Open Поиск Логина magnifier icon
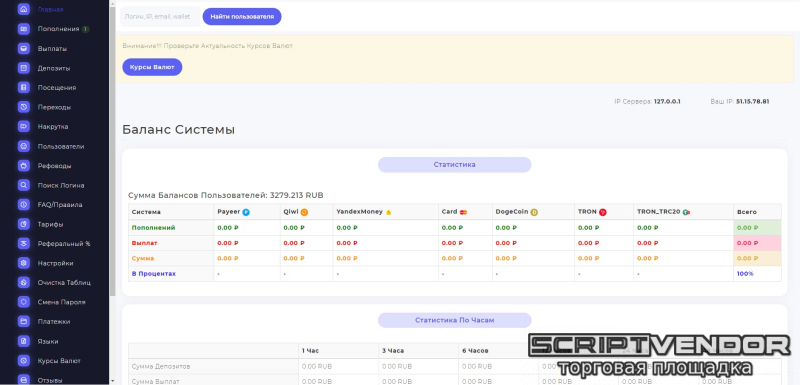The height and width of the screenshot is (385, 800). (x=23, y=185)
